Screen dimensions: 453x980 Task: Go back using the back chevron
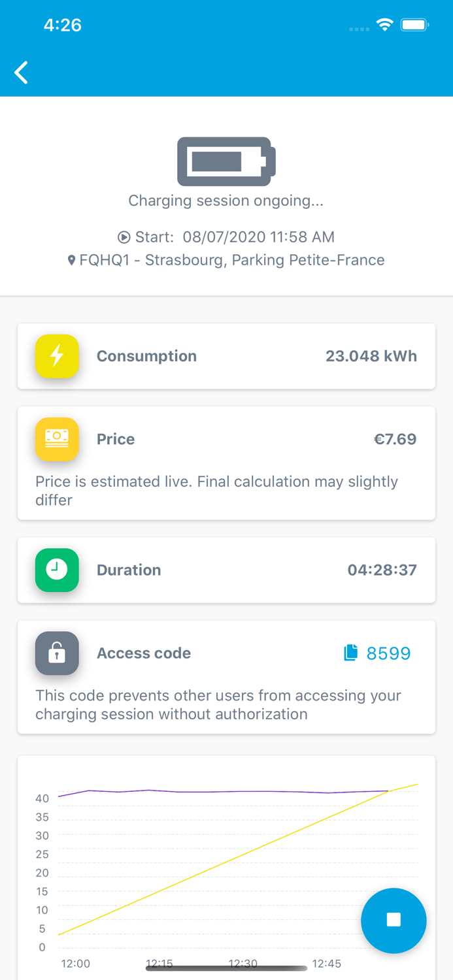coord(21,73)
